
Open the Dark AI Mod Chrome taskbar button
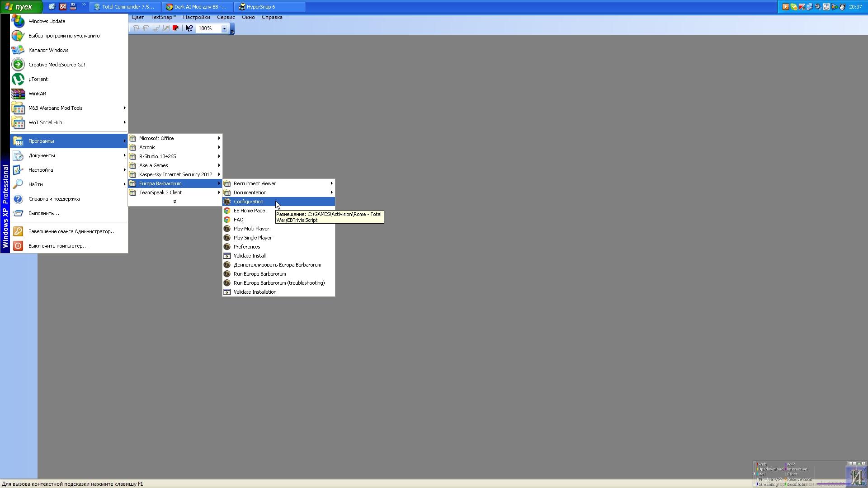coord(197,7)
